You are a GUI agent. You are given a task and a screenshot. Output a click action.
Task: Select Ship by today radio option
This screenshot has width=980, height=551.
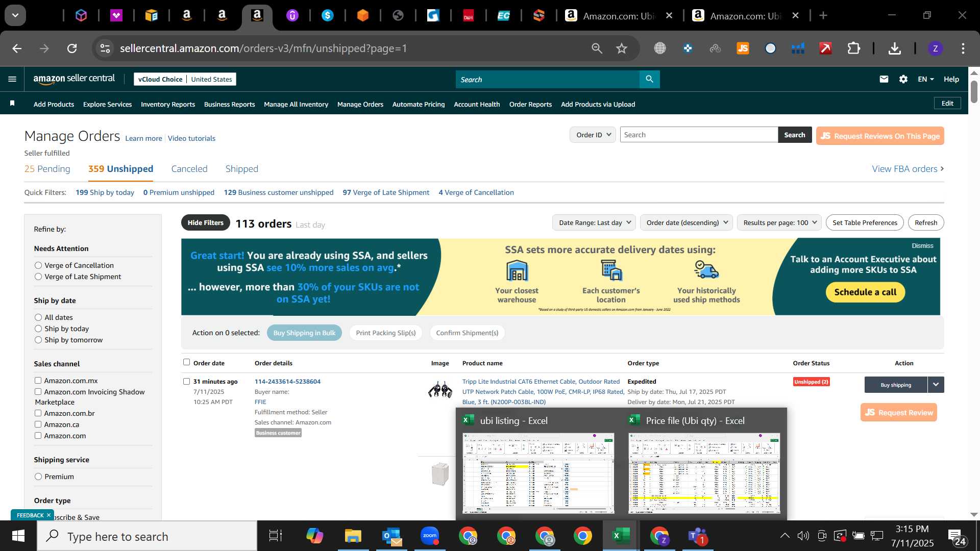click(x=38, y=329)
